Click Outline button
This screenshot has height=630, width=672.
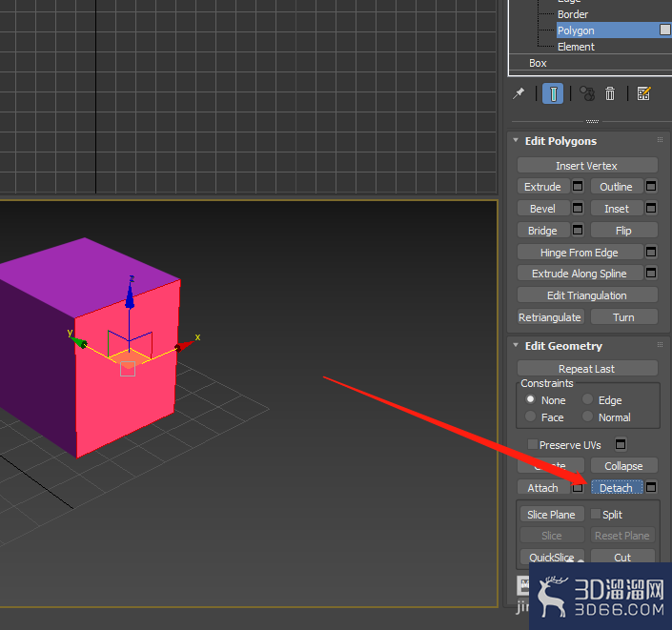pyautogui.click(x=617, y=187)
